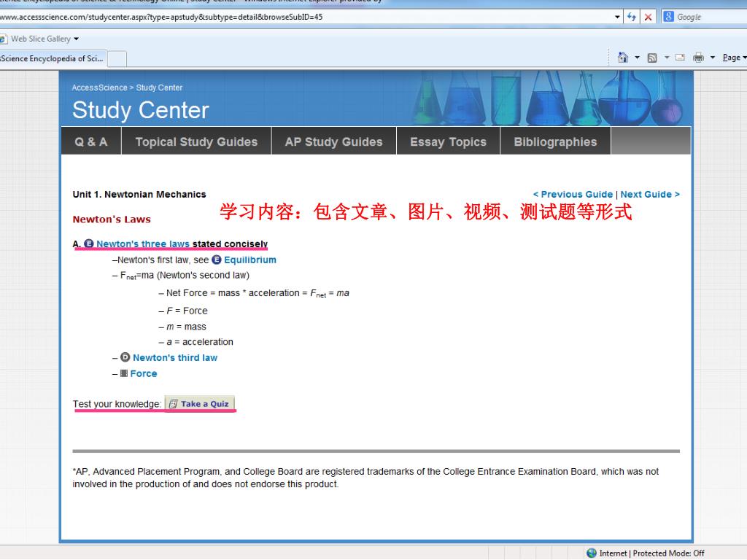Image resolution: width=747 pixels, height=560 pixels.
Task: Click the icon before Newton's third law
Action: tap(125, 357)
